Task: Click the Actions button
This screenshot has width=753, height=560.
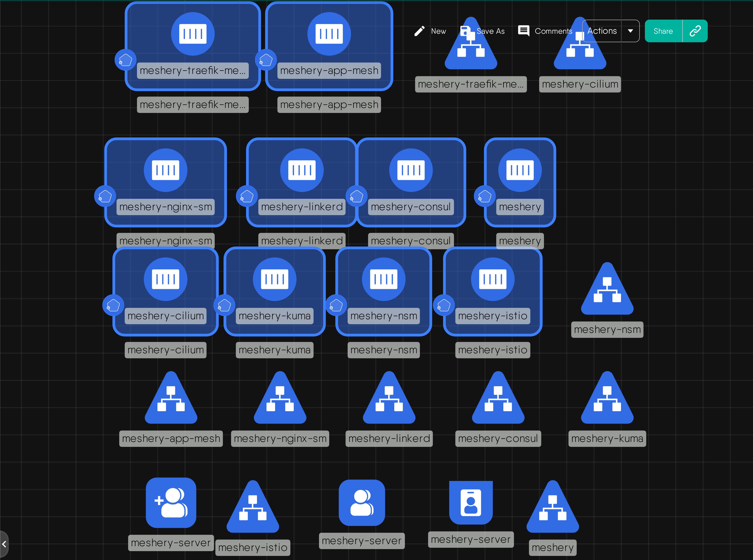Action: point(602,31)
